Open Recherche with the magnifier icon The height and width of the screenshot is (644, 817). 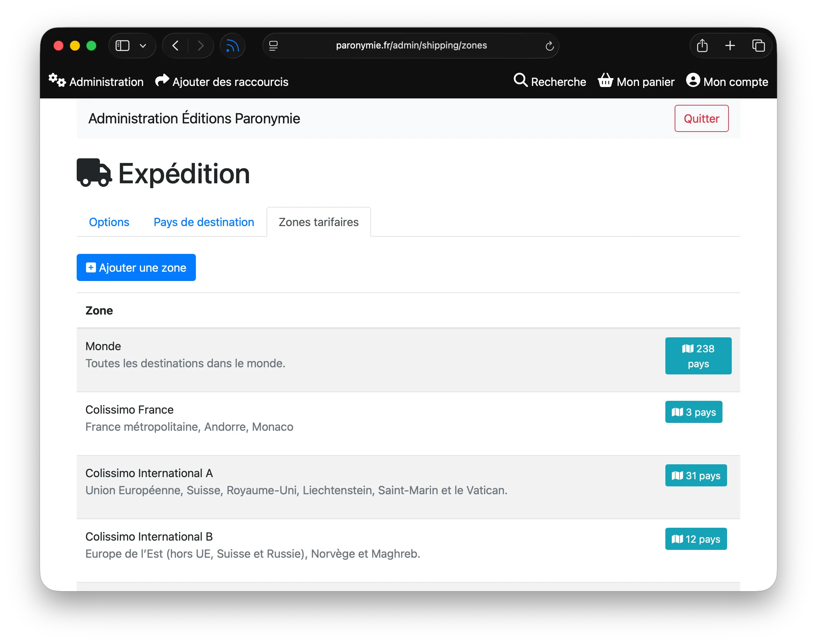click(x=549, y=81)
